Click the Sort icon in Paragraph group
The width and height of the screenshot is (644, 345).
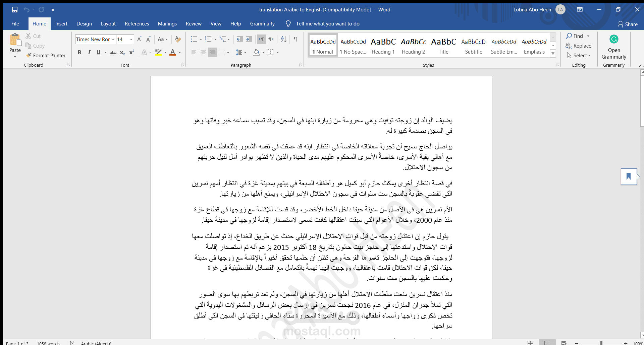click(283, 39)
